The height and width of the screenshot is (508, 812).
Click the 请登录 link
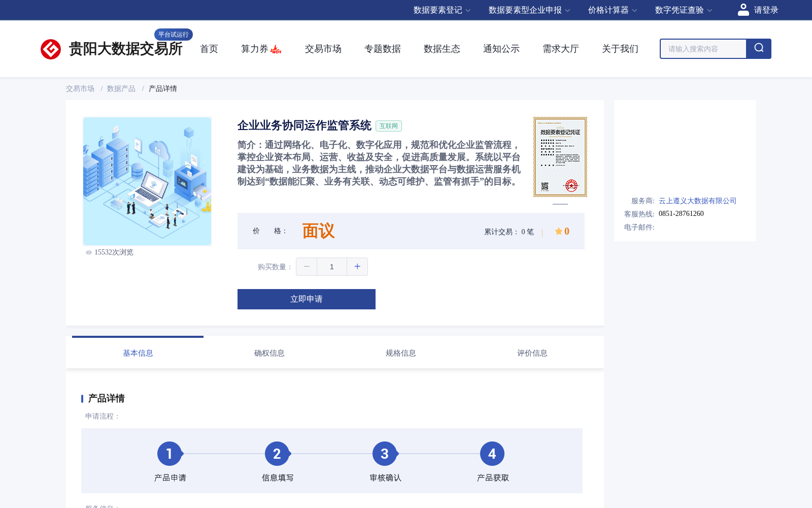tap(766, 10)
